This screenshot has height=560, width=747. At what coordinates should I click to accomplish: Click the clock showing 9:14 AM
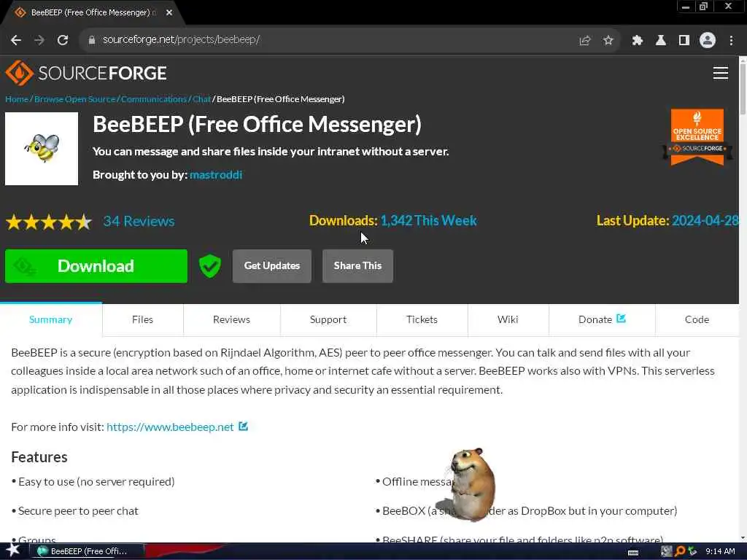coord(720,551)
